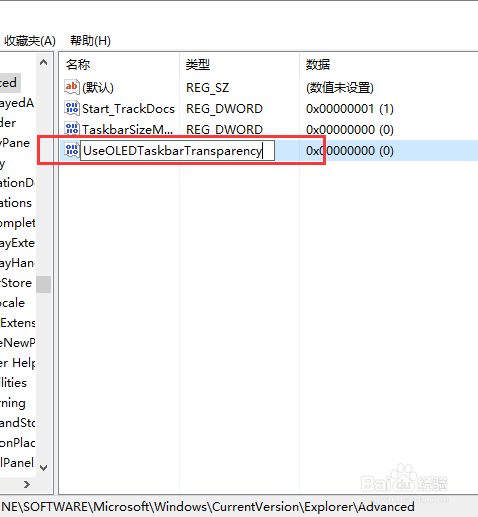Select tree key showing 'ayHan'
Viewport: 478px width, 517px height.
tap(17, 263)
